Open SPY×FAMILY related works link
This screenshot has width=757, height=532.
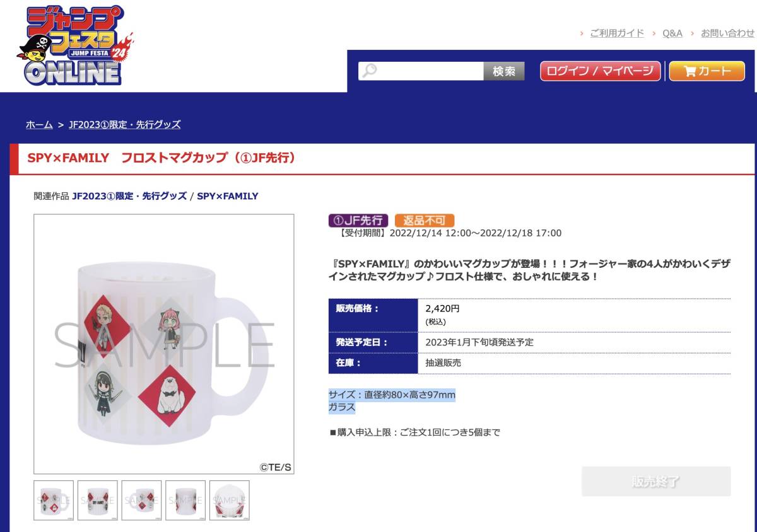click(228, 196)
